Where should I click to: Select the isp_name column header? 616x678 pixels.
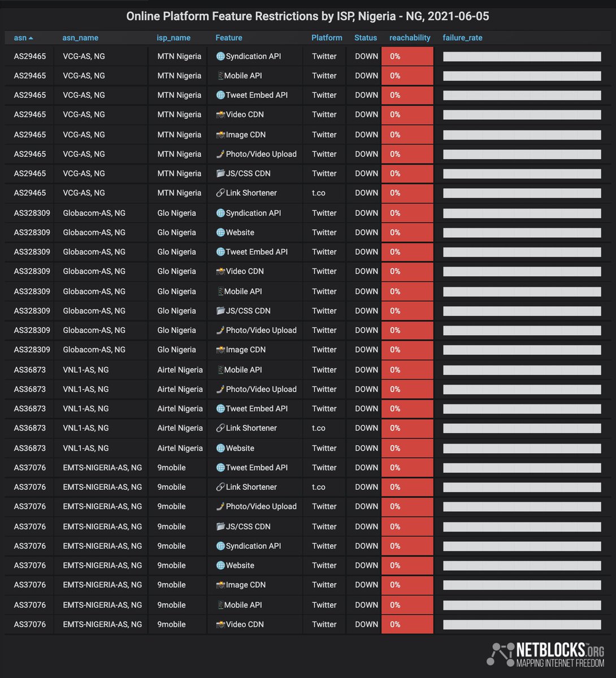pos(173,38)
